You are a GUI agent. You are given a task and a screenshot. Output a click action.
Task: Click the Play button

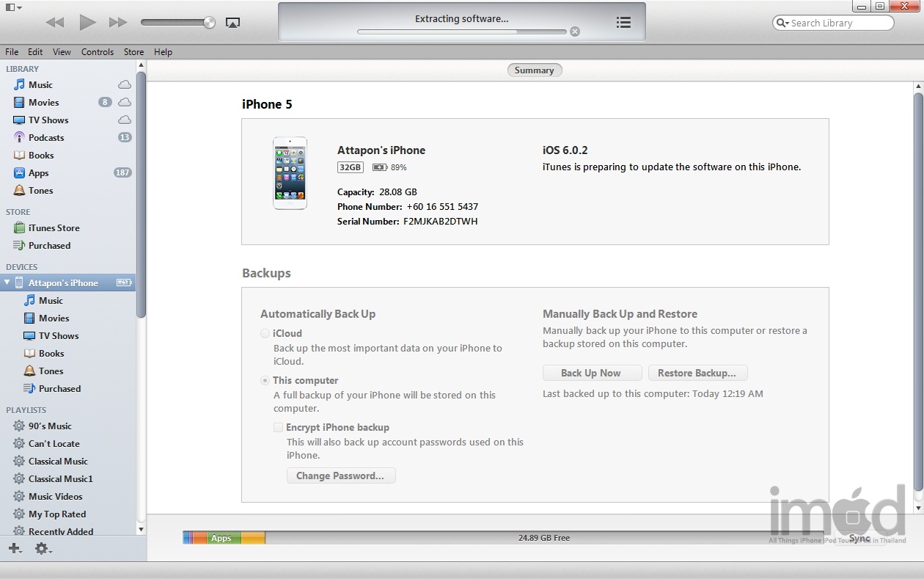87,23
